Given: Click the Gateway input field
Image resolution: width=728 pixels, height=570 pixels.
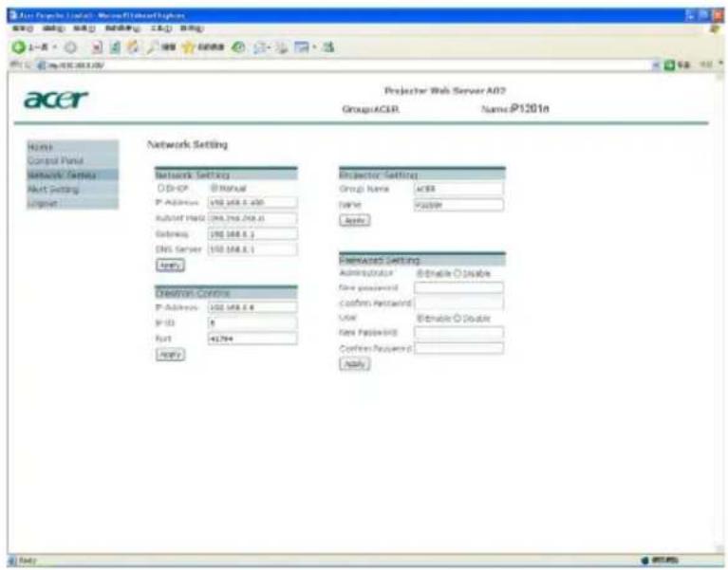Looking at the screenshot, I should coord(252,234).
